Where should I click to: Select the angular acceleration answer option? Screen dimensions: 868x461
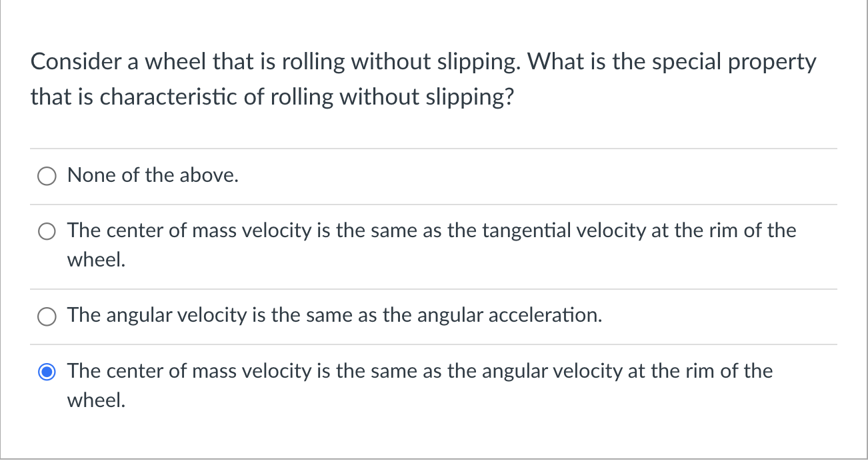(47, 316)
